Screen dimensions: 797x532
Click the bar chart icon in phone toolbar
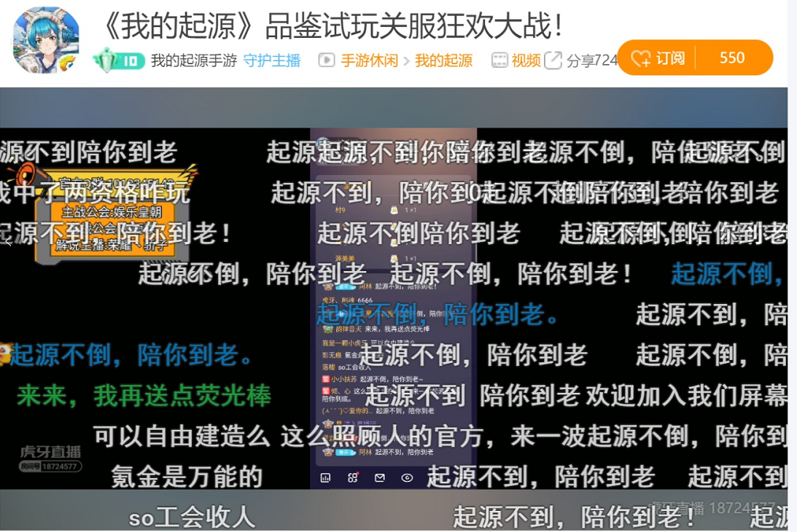(x=325, y=477)
